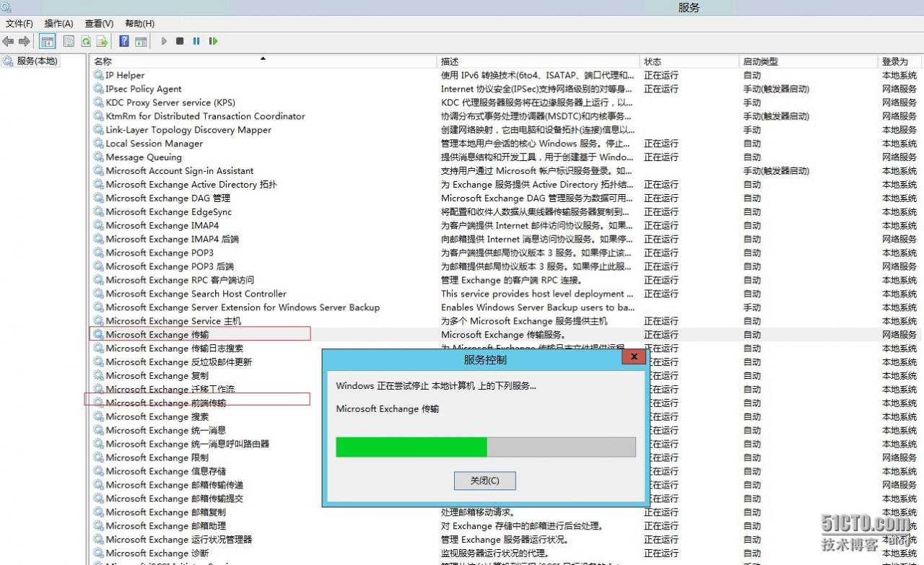Click the refresh toolbar icon
Image resolution: width=924 pixels, height=565 pixels.
pos(86,41)
